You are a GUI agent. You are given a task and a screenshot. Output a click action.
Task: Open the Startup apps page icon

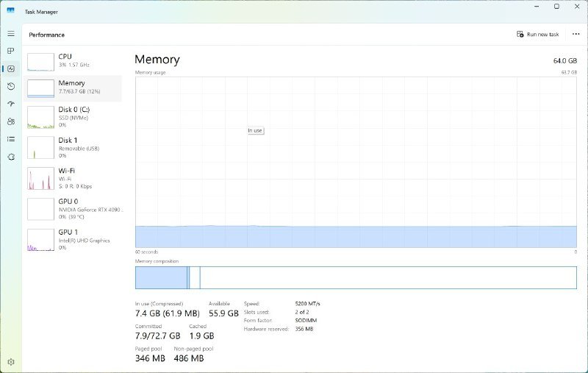pyautogui.click(x=11, y=104)
